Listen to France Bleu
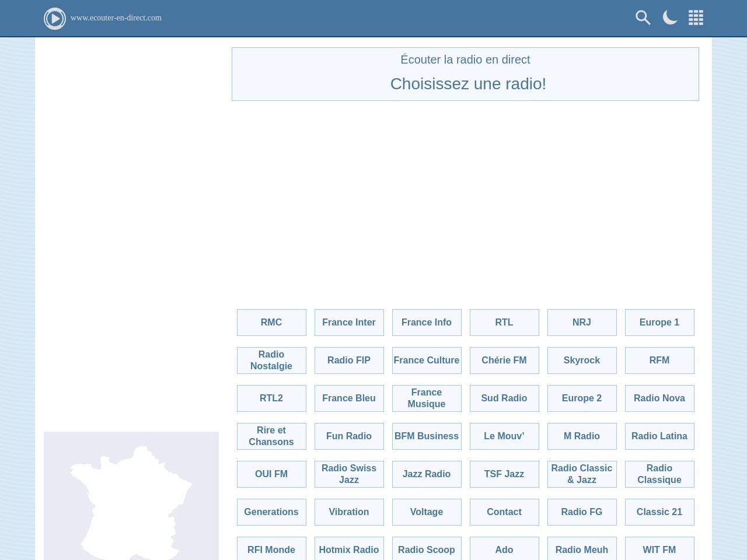The height and width of the screenshot is (560, 747). point(349,398)
